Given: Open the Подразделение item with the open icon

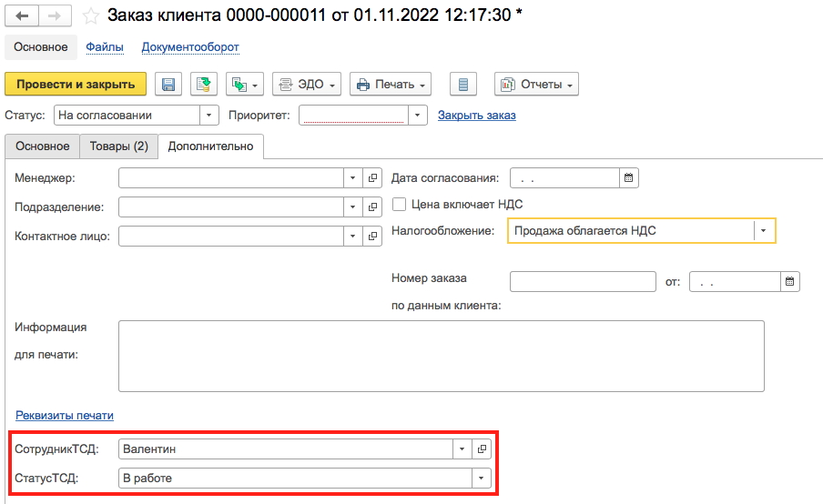Looking at the screenshot, I should [372, 207].
